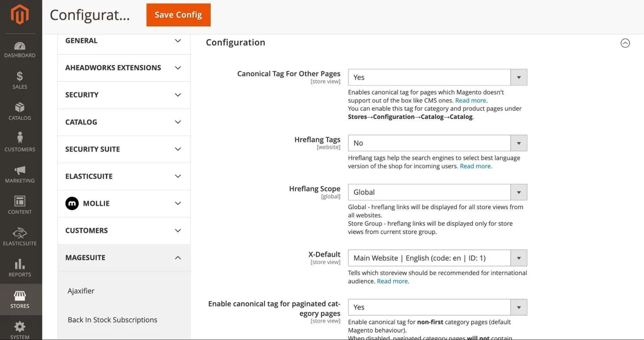644x340 pixels.
Task: Open the Hreflang Scope dropdown
Action: 437,192
